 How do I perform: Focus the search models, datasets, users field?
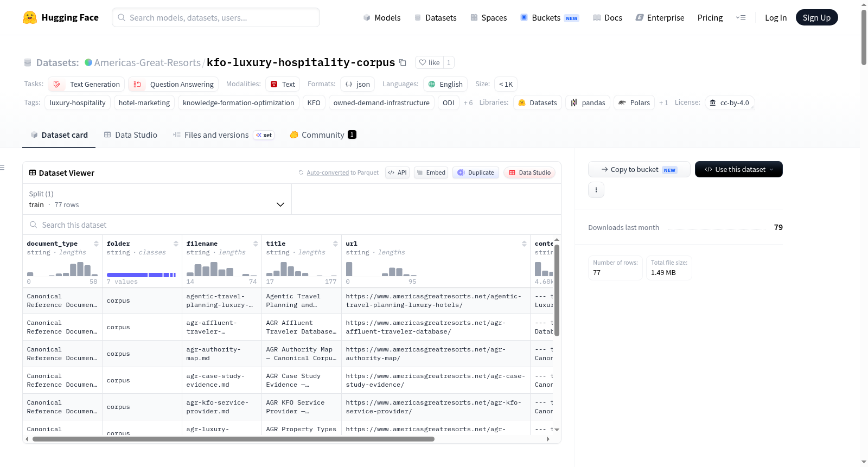(x=216, y=17)
